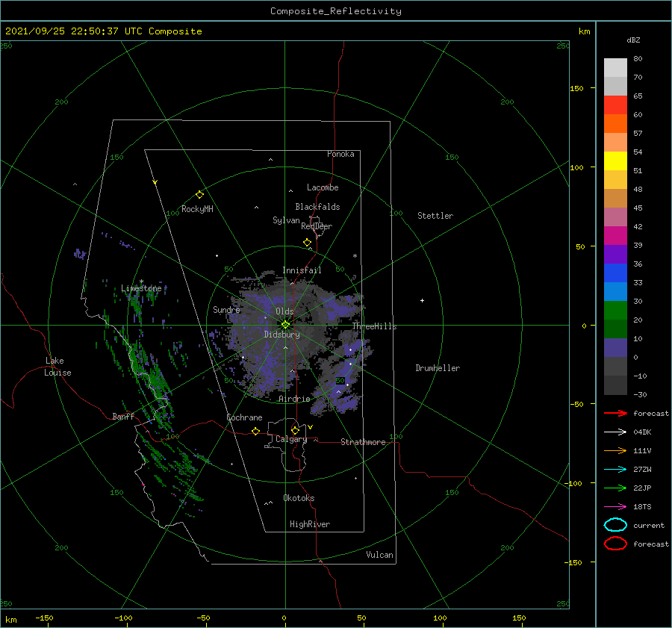Click the magenta 18TS arrow legend icon
672x628 pixels.
click(615, 507)
